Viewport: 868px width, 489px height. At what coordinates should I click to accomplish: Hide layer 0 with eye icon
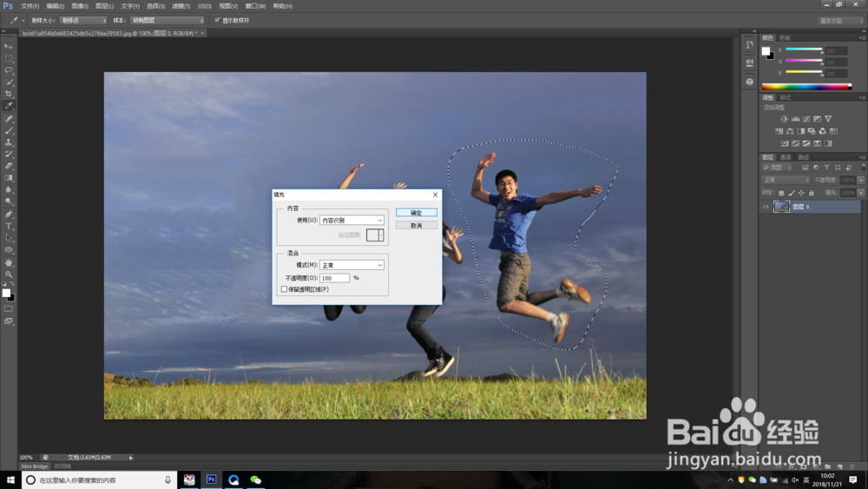(x=766, y=207)
